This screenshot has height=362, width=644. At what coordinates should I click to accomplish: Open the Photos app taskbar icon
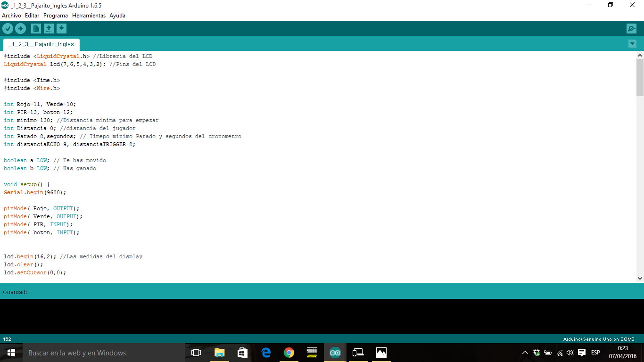coord(381,353)
